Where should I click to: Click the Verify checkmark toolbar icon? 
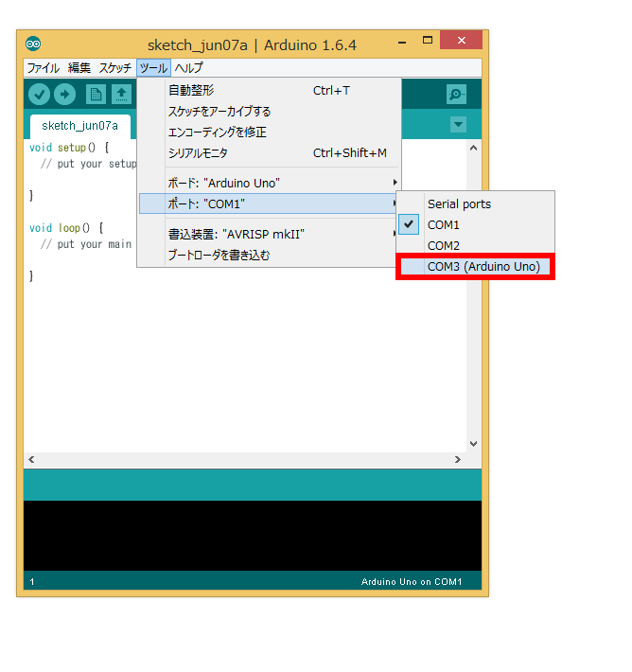click(40, 95)
